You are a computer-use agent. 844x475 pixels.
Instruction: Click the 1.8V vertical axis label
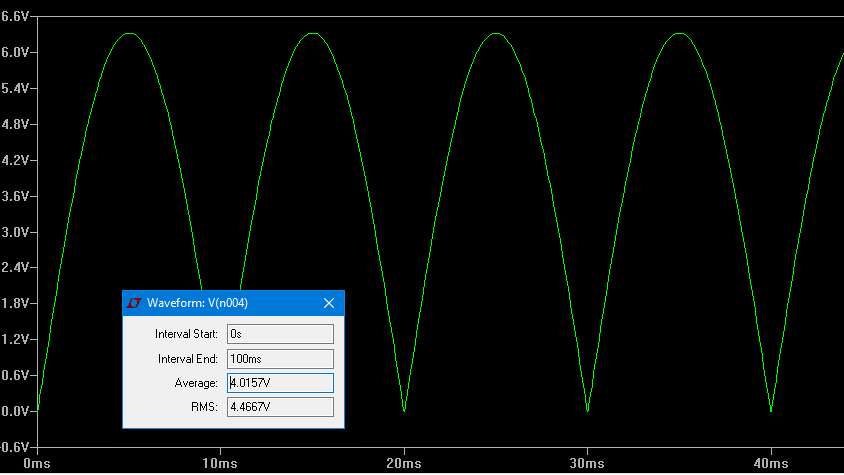15,304
